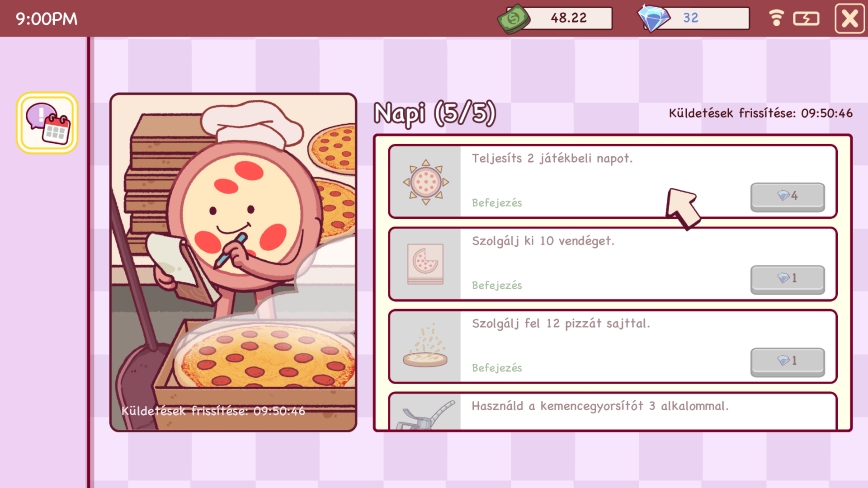Click the cheese sprinkle pizza mission icon
Viewport: 868px width, 488px height.
(425, 346)
